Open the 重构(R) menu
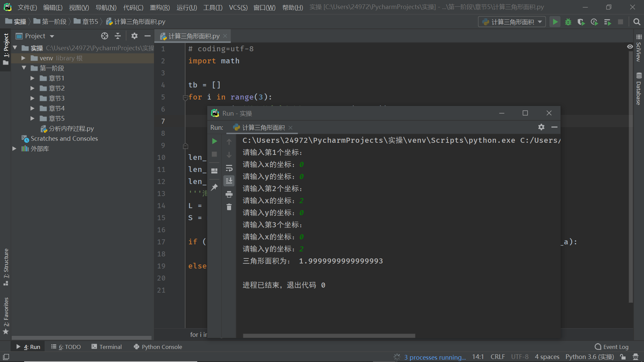This screenshot has width=644, height=362. 160,7
